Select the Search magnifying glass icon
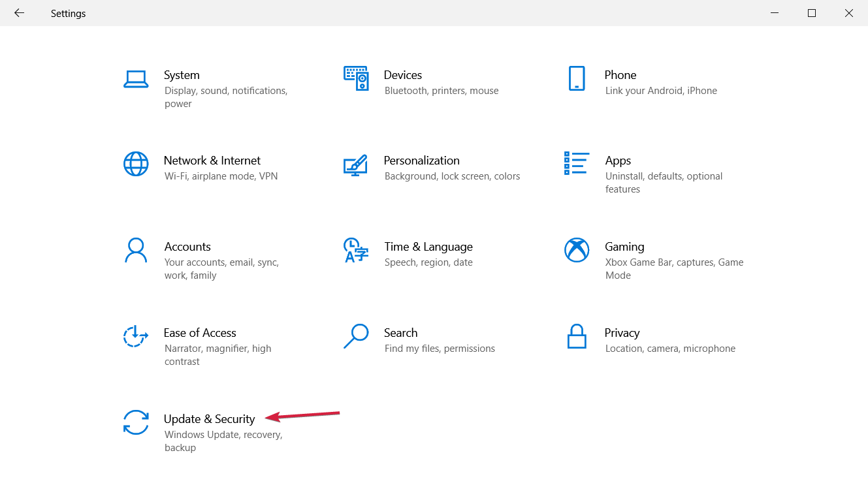 click(x=356, y=336)
